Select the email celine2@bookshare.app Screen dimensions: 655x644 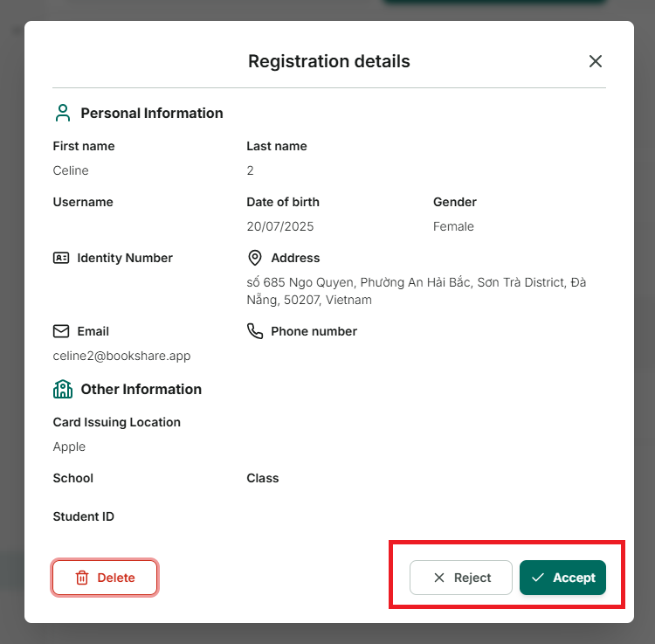click(x=121, y=356)
